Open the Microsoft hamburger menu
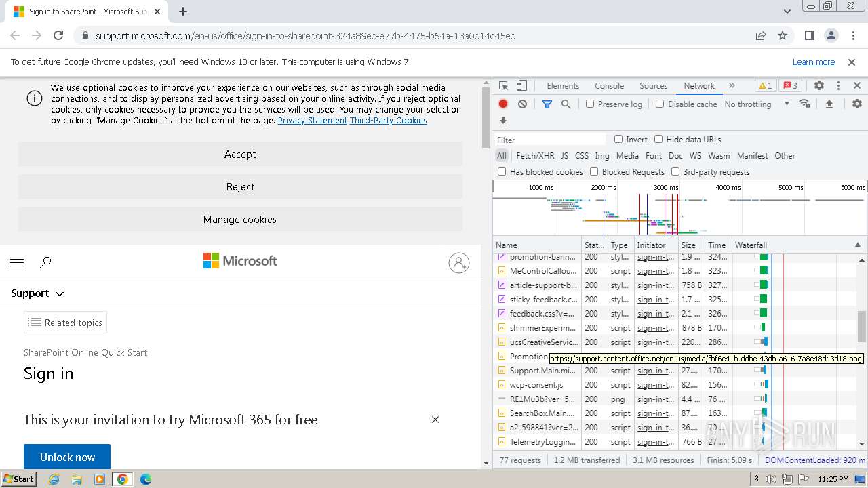The width and height of the screenshot is (868, 488). [x=18, y=262]
